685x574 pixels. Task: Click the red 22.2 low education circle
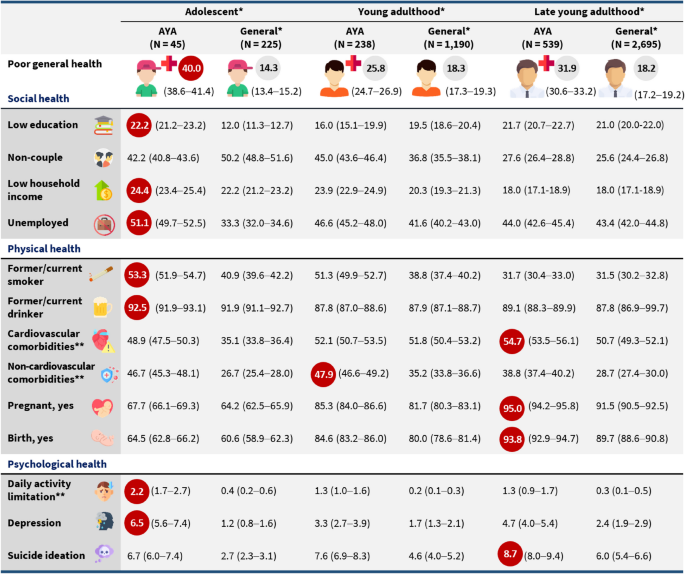tap(139, 125)
